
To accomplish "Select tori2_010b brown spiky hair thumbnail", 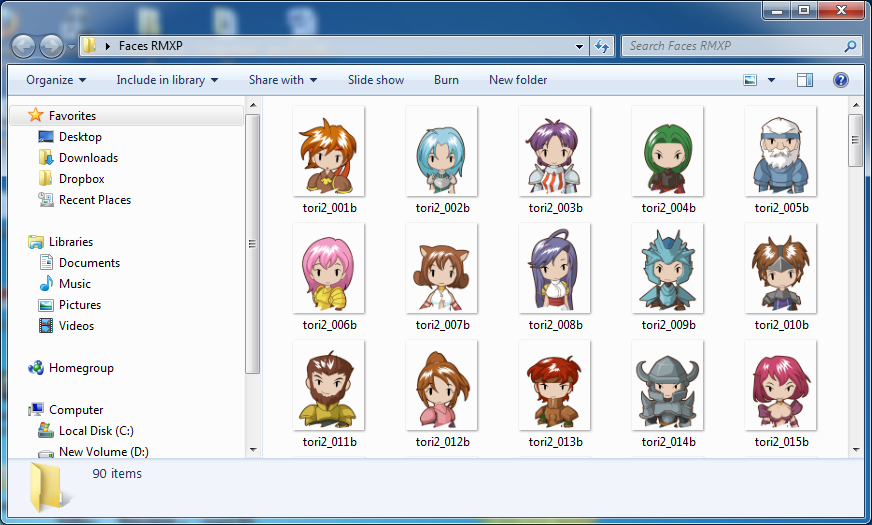I will click(781, 268).
